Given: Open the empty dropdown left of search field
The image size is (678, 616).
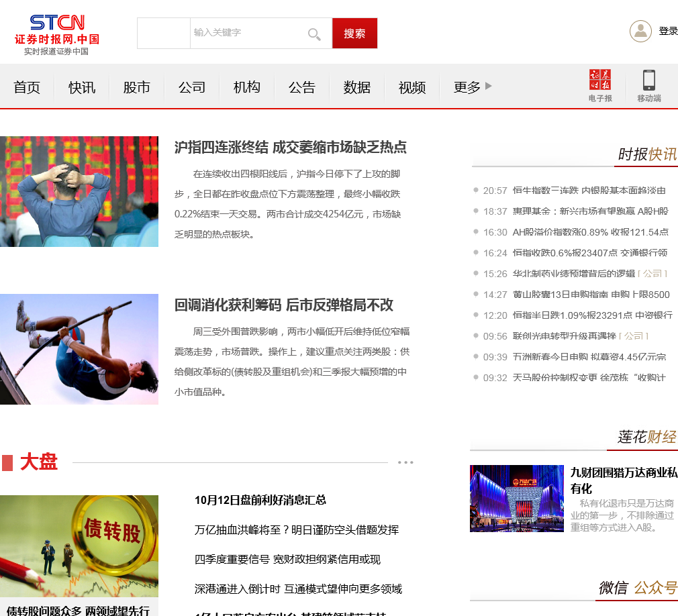Looking at the screenshot, I should [x=163, y=34].
